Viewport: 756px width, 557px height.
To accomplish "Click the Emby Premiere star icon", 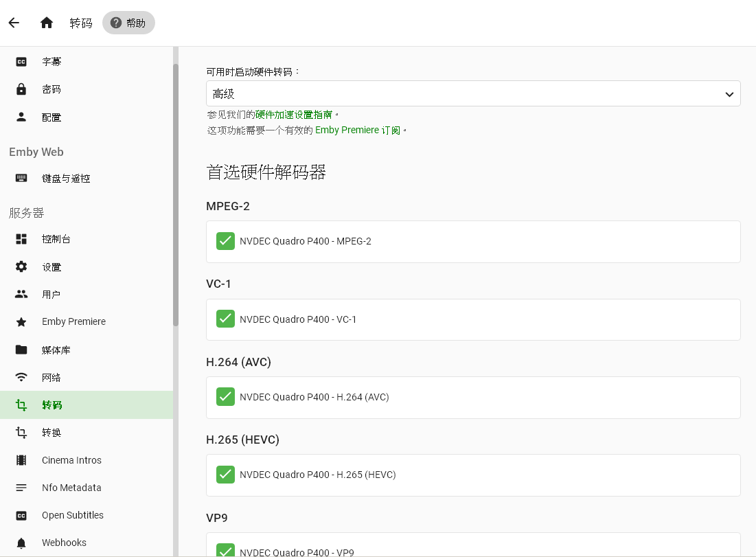I will pos(21,321).
